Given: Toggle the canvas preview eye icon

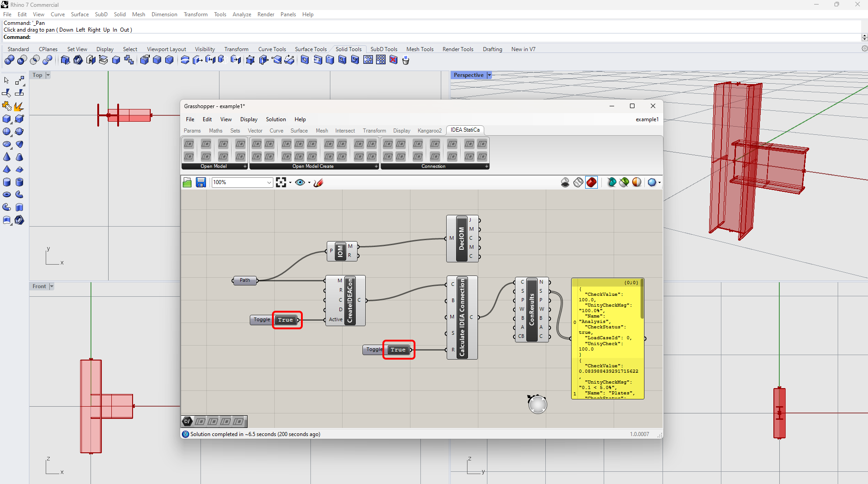Looking at the screenshot, I should [x=300, y=182].
